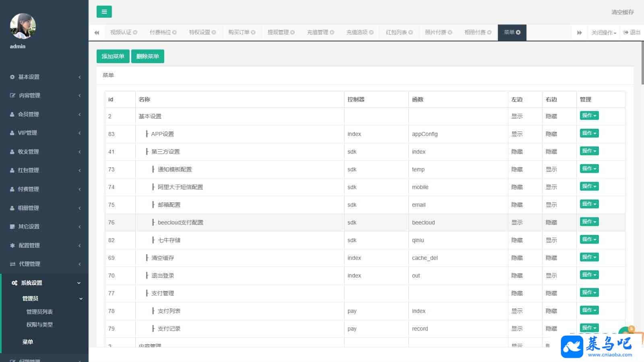Click the 删除菜单 button
Image resolution: width=644 pixels, height=362 pixels.
coord(147,56)
